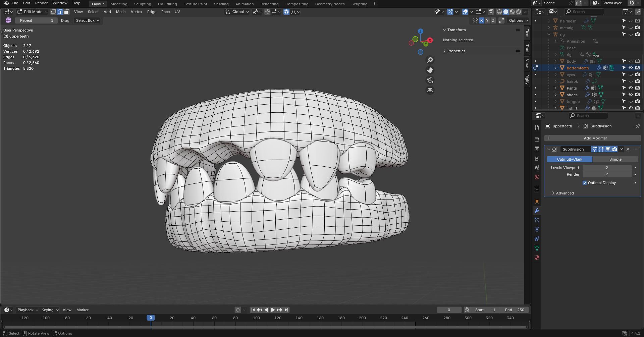Toggle X axis mirror button
Viewport: 644px width, 337px height.
click(482, 20)
